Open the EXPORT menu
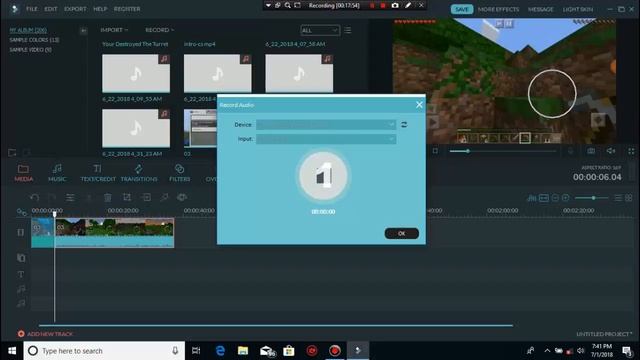This screenshot has width=640, height=360. coord(75,9)
